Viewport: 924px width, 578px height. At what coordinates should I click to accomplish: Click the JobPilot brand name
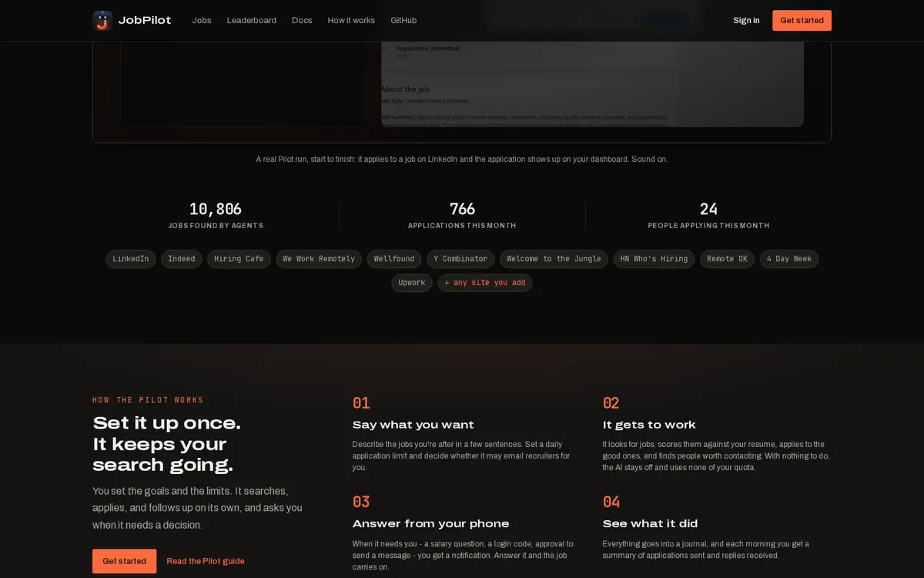(x=145, y=20)
